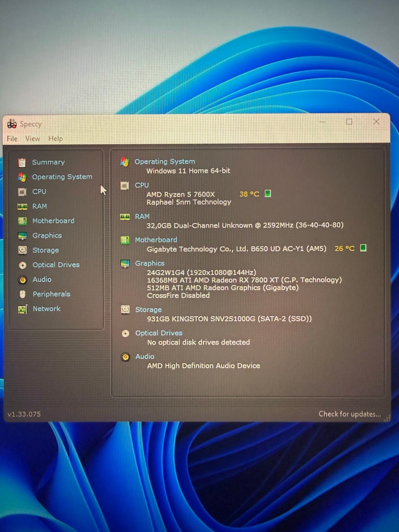The width and height of the screenshot is (399, 532).
Task: Click the Summary clipboard icon in sidebar
Action: coord(22,163)
